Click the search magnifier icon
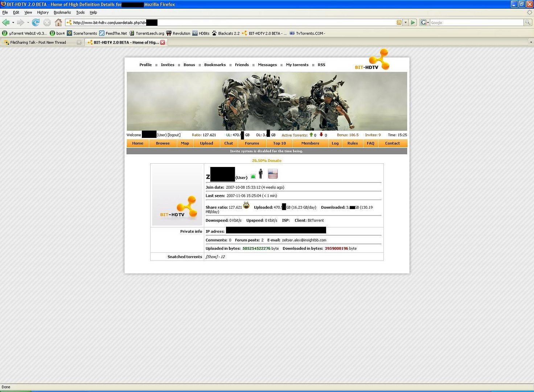 pyautogui.click(x=527, y=23)
